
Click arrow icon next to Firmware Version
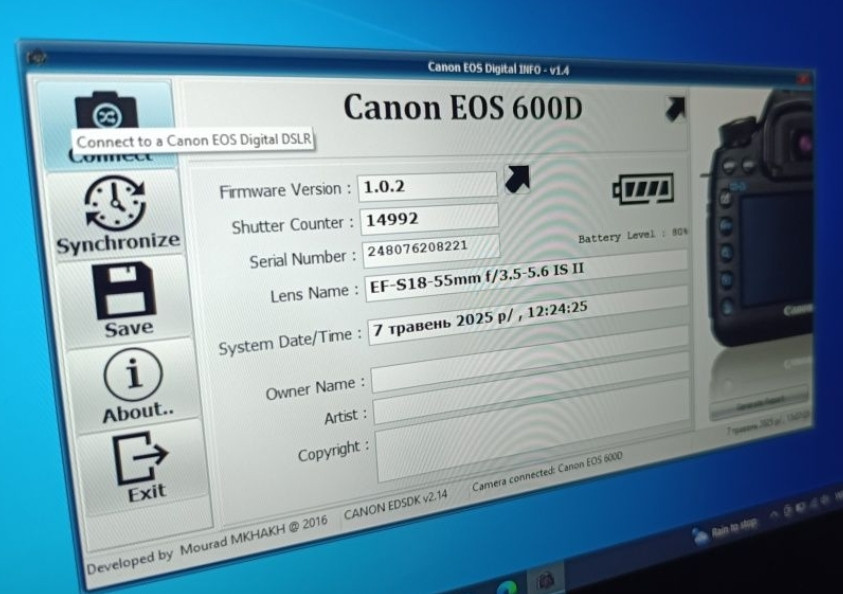[517, 179]
